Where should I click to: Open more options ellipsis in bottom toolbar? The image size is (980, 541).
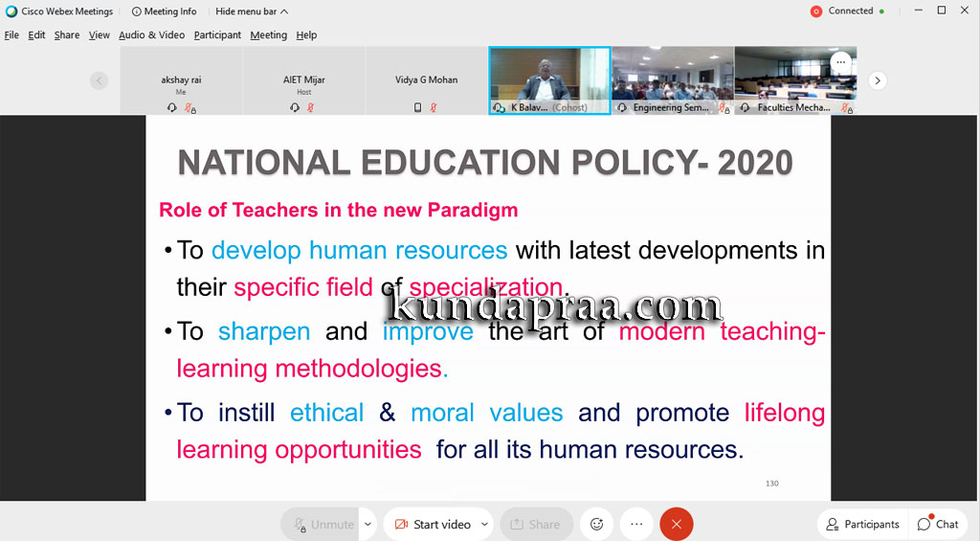click(x=636, y=524)
